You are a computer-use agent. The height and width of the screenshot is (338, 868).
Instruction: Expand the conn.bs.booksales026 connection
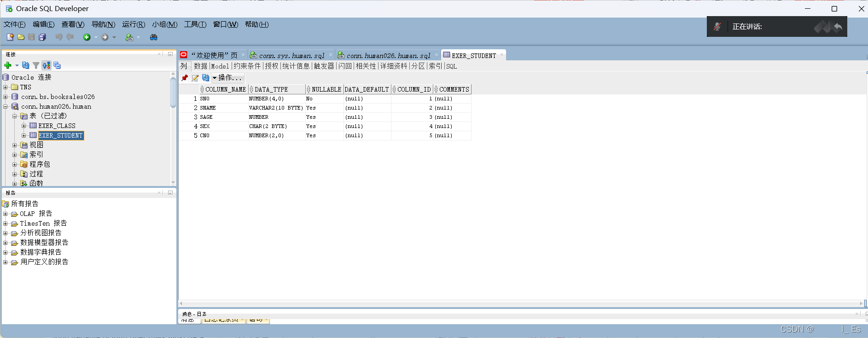6,97
